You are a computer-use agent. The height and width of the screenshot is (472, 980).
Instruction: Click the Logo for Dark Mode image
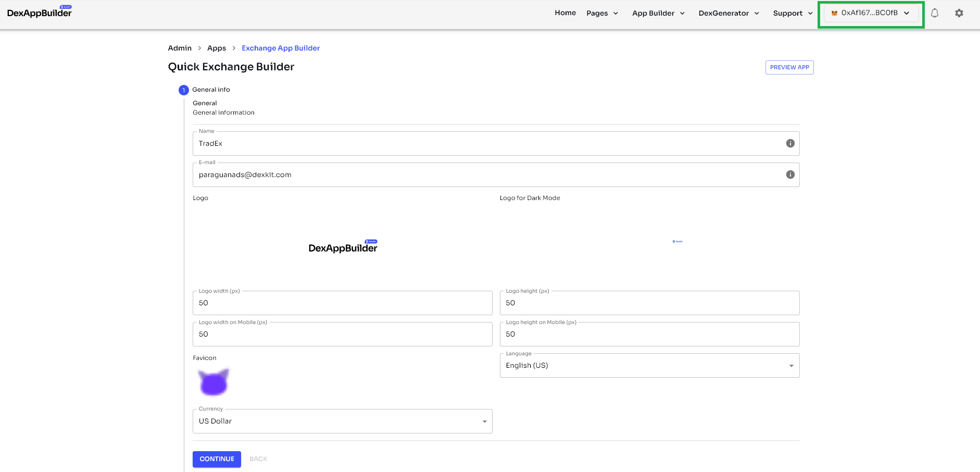click(677, 242)
